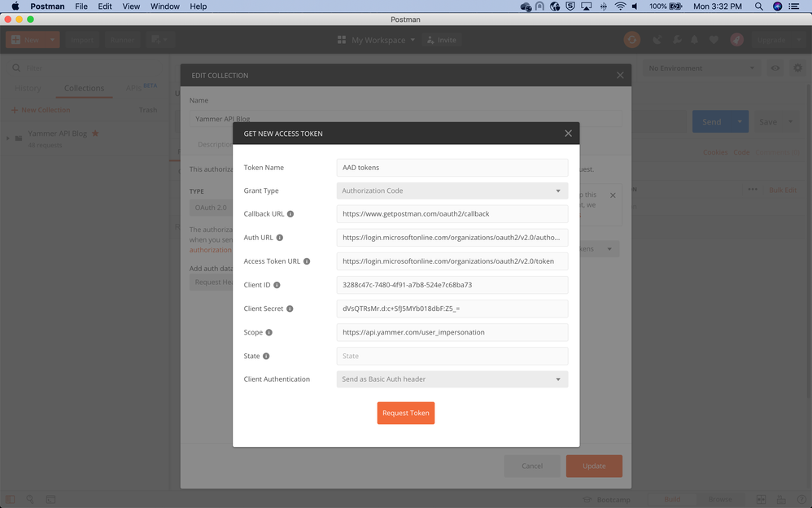812x508 pixels.
Task: Click Wi-Fi icon in menu bar
Action: point(620,7)
